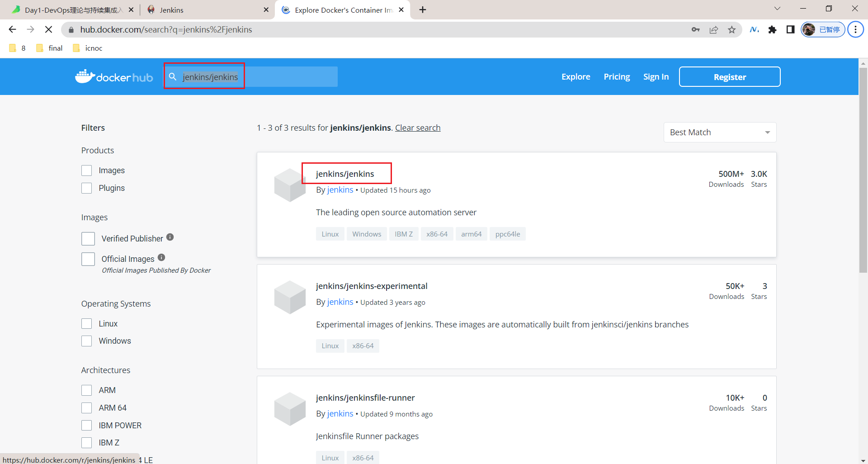Screen dimensions: 868x464
Task: Click the lock icon in the address bar
Action: [71, 30]
